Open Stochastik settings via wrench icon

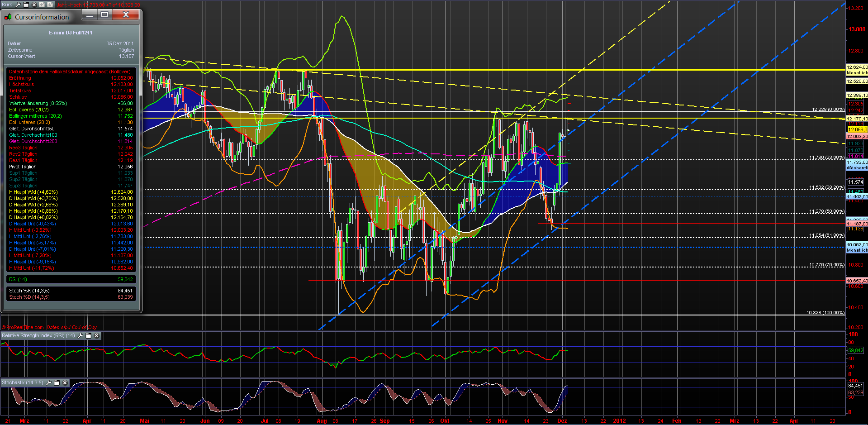click(49, 382)
